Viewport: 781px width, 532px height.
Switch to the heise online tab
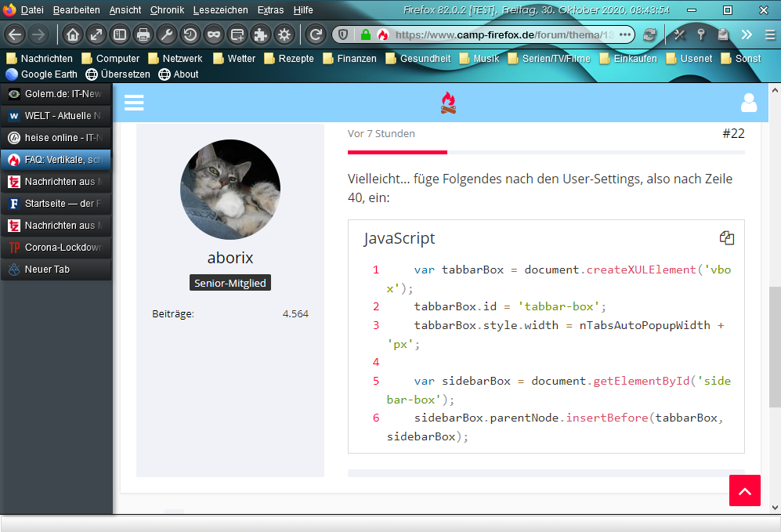[x=56, y=138]
